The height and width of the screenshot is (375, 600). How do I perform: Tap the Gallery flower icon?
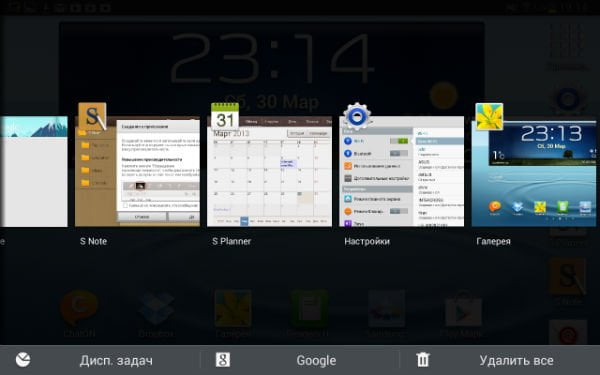(x=489, y=116)
